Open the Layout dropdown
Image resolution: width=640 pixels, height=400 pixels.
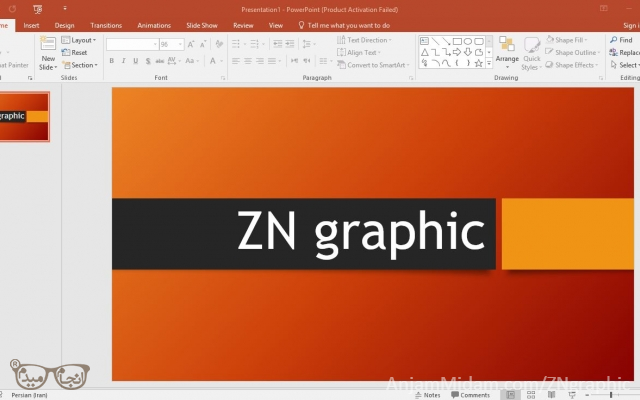(x=79, y=40)
